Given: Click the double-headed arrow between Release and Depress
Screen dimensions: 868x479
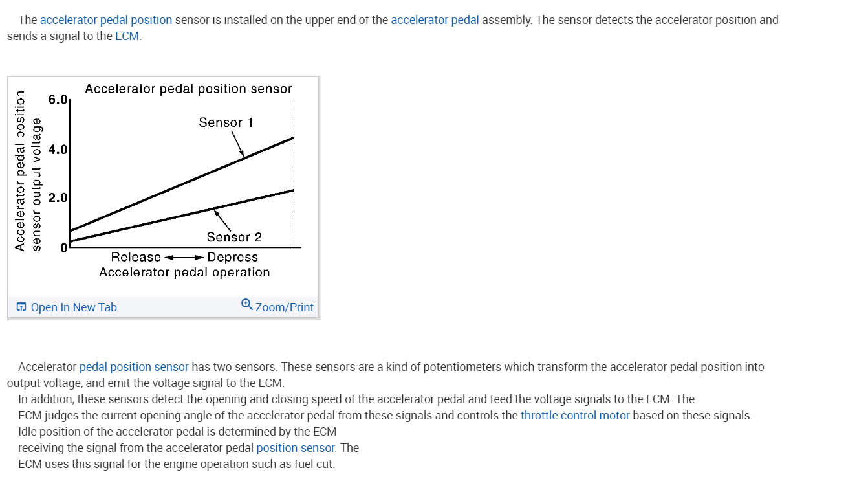Looking at the screenshot, I should (184, 258).
